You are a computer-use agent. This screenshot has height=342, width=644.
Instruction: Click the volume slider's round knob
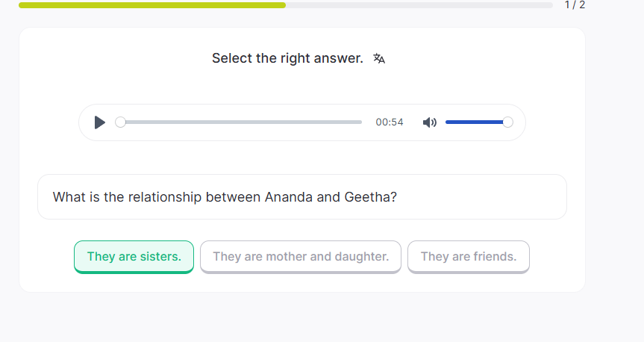coord(507,122)
